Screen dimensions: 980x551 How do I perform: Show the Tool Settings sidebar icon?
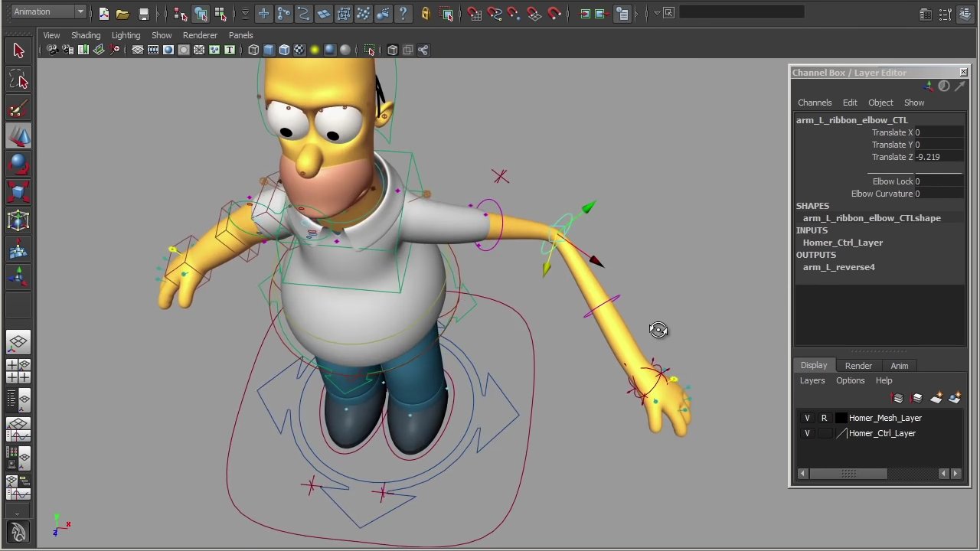click(946, 14)
